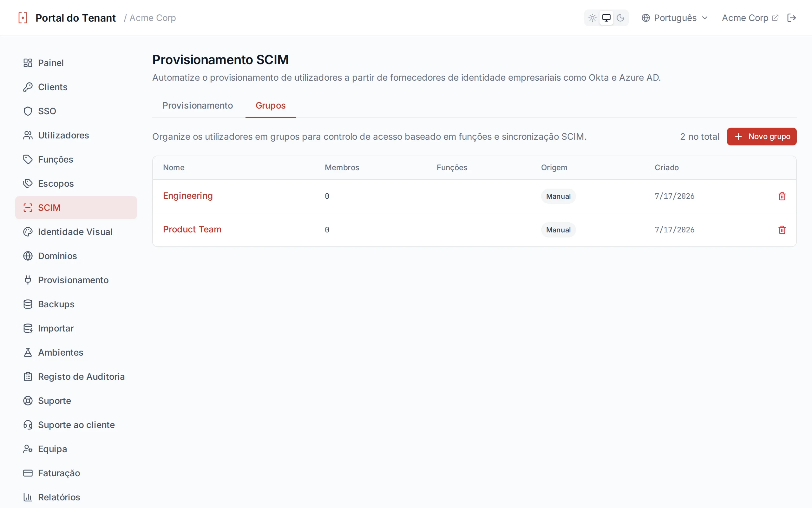812x508 pixels.
Task: Click the 7/17/2026 date in Product Team row
Action: point(674,230)
